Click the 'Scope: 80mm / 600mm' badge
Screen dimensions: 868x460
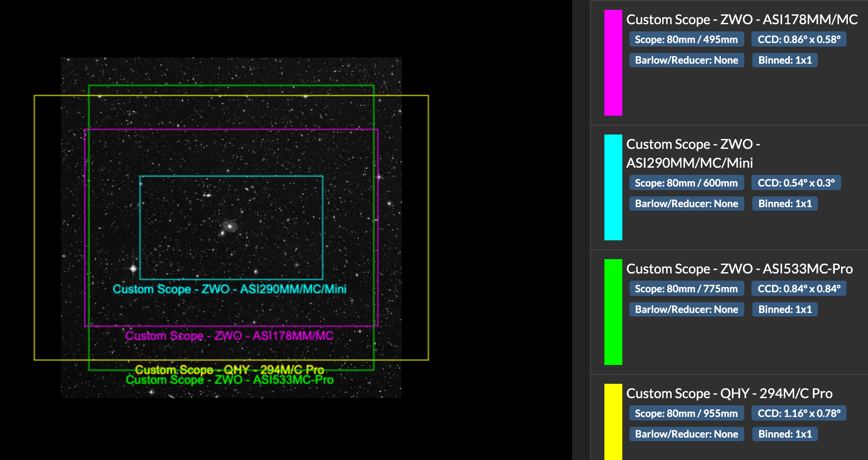tap(686, 183)
